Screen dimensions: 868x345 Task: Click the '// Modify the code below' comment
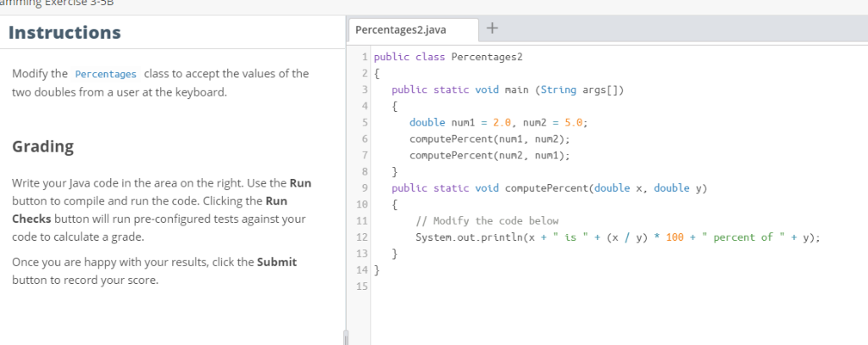[487, 221]
